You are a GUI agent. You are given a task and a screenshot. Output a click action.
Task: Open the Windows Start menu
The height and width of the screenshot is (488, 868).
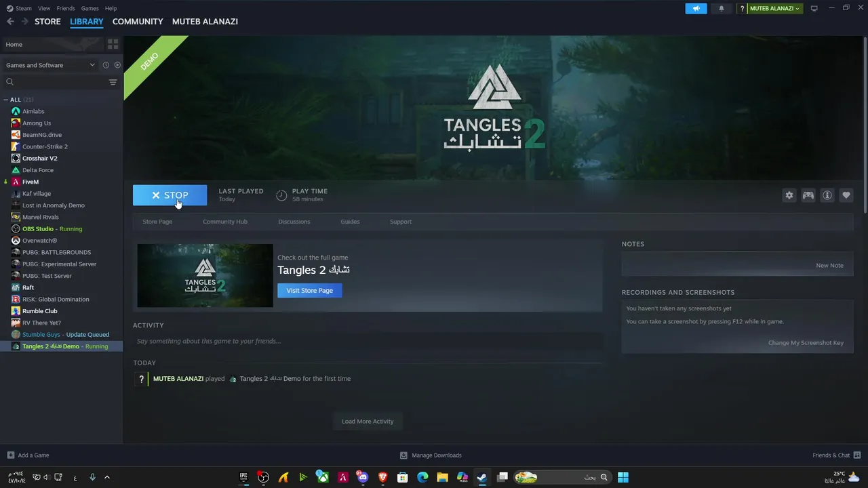point(623,477)
